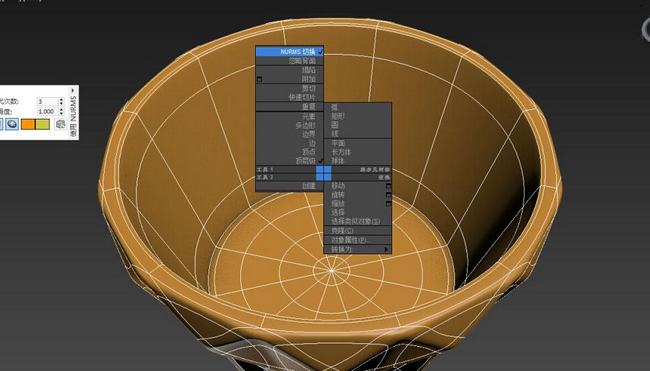
Task: Pick the yellow-green cage color swatch
Action: click(42, 124)
